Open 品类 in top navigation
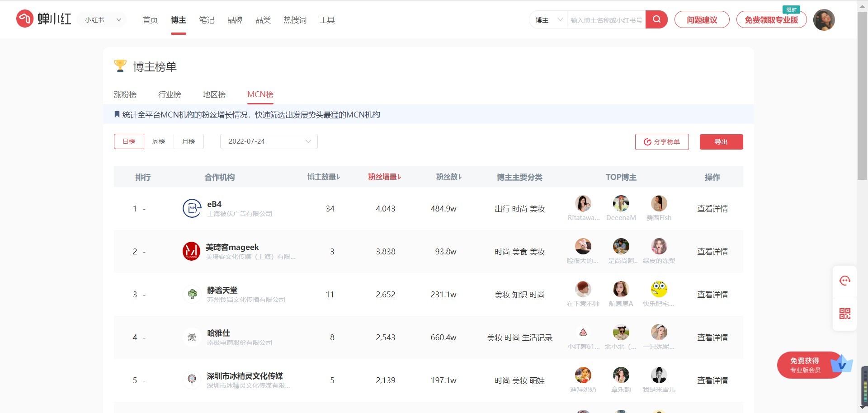Image resolution: width=868 pixels, height=413 pixels. click(x=263, y=20)
